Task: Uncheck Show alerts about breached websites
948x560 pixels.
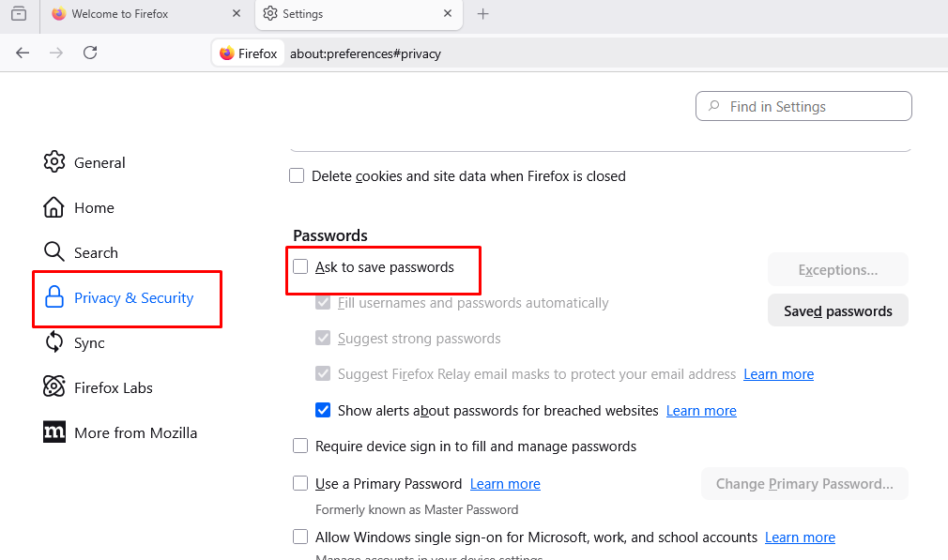Action: tap(323, 410)
